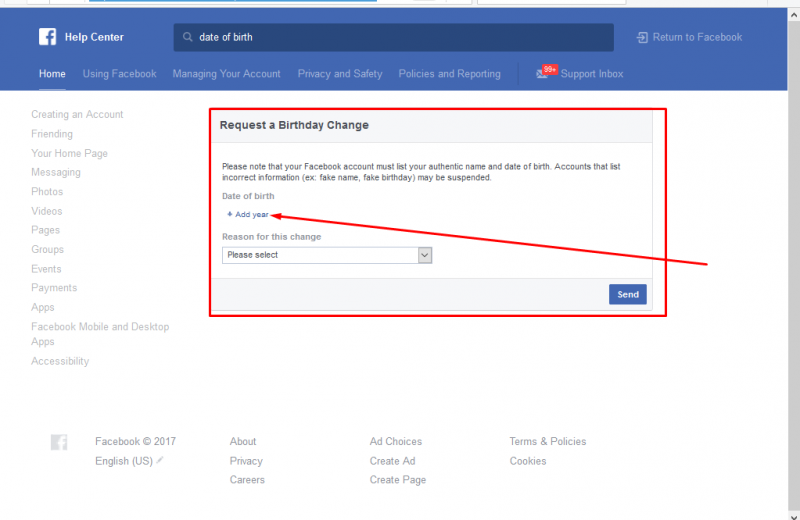Open the Pages topic
Viewport: 800px width, 520px height.
tap(45, 230)
